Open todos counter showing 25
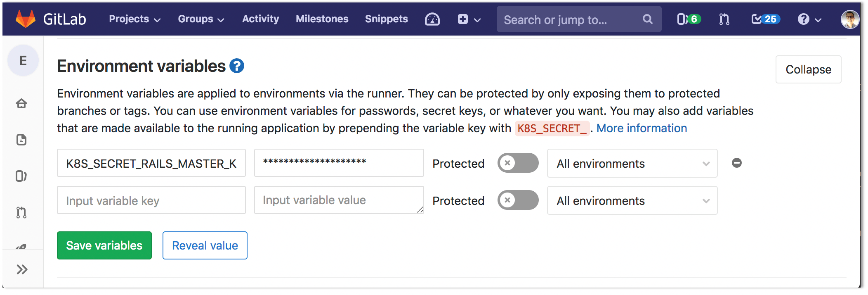The width and height of the screenshot is (868, 295). coord(766,19)
